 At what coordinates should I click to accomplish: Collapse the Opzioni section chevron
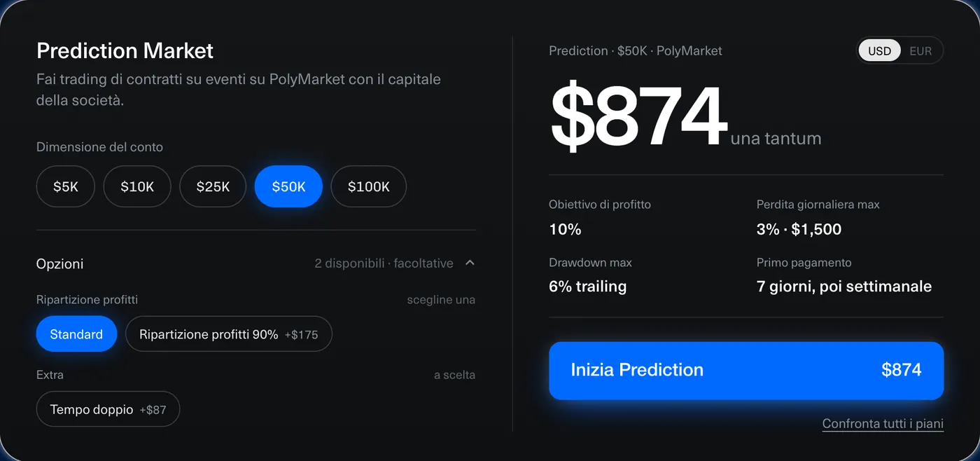[470, 263]
